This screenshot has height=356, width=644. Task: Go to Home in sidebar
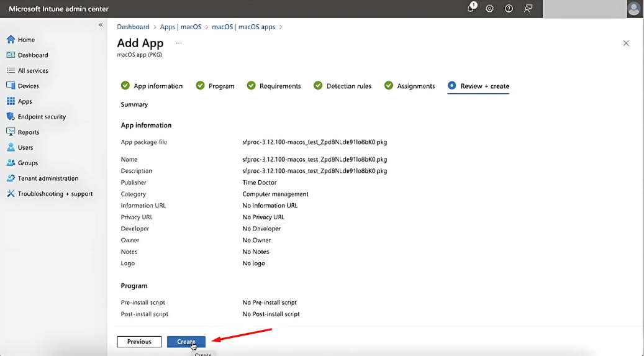tap(20, 40)
